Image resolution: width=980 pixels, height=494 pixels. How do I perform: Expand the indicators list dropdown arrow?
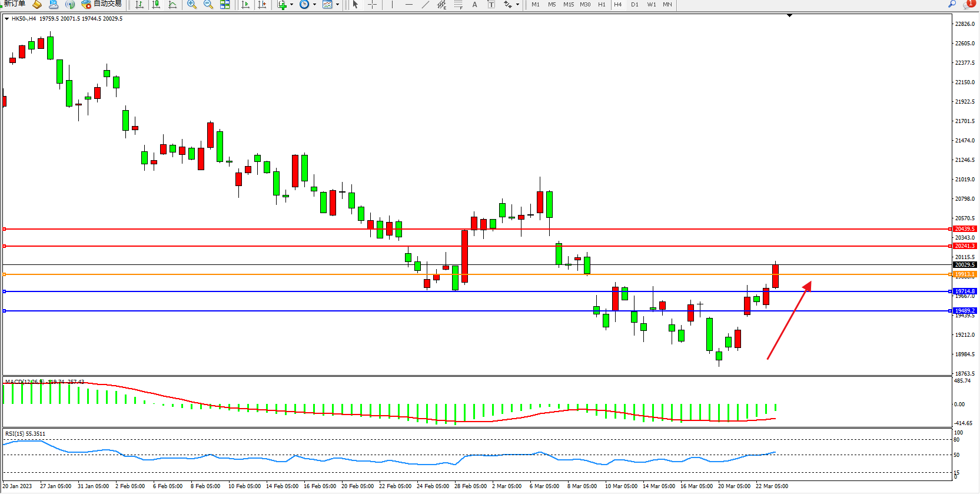tap(292, 5)
